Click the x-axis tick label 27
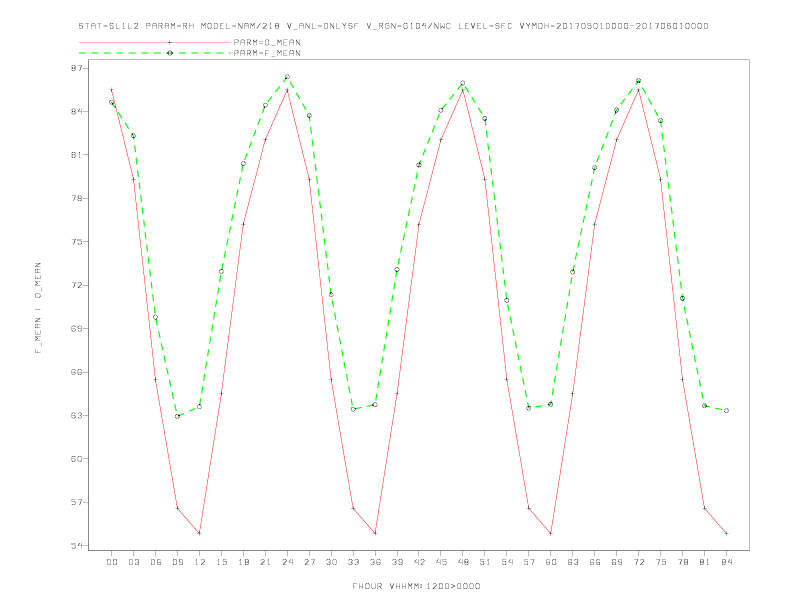 coord(309,562)
